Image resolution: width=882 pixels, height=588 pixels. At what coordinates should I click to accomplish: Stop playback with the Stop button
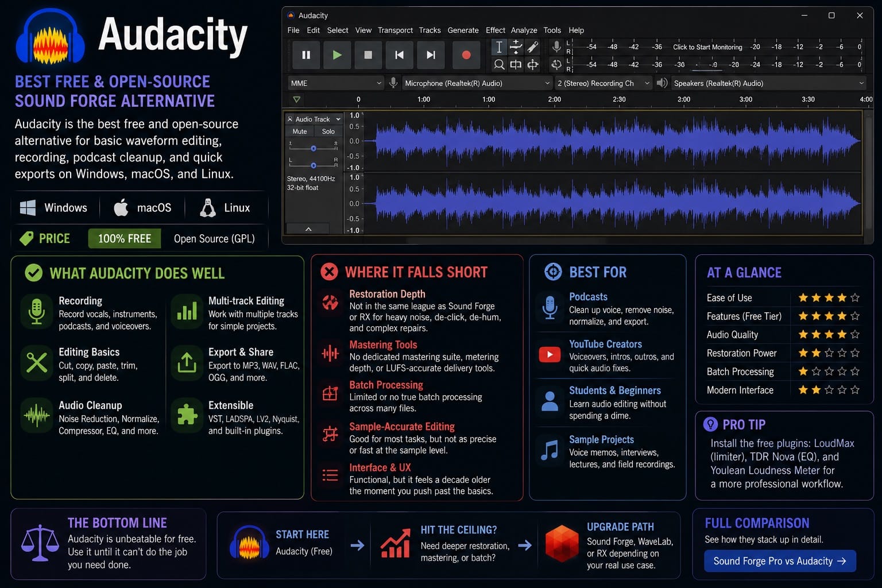(x=368, y=55)
